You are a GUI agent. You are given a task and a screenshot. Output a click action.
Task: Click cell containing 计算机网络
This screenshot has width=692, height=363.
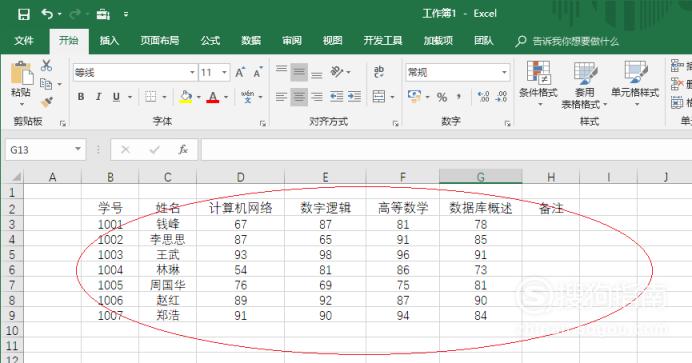point(241,208)
